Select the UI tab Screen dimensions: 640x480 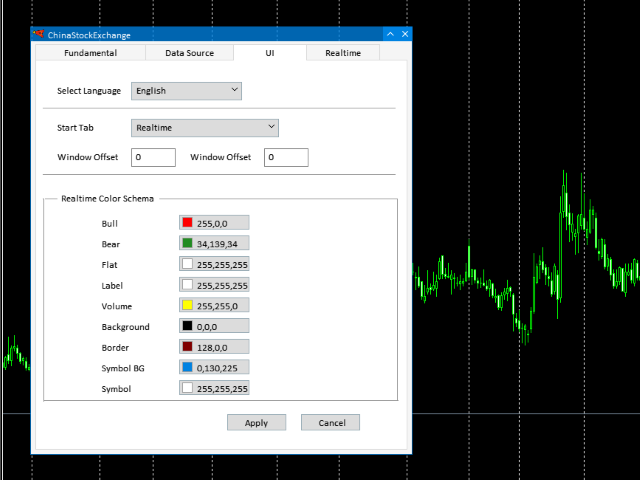(x=269, y=53)
